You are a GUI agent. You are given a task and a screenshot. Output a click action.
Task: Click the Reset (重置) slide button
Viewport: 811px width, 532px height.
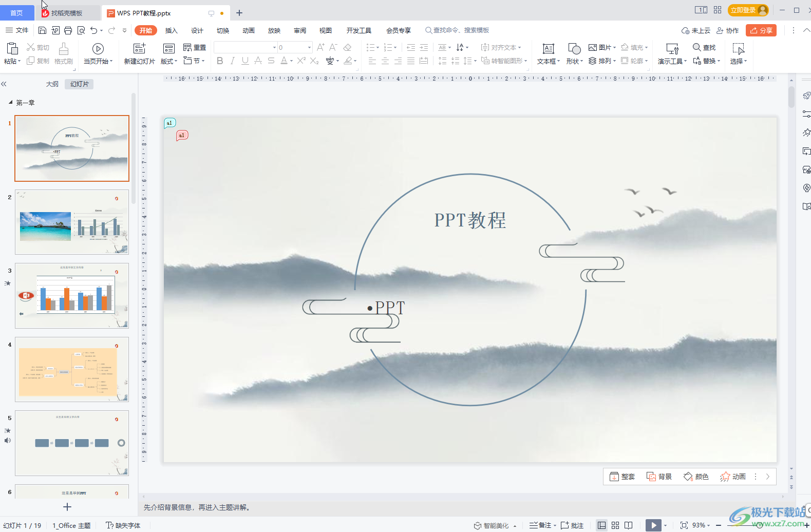[x=195, y=47]
